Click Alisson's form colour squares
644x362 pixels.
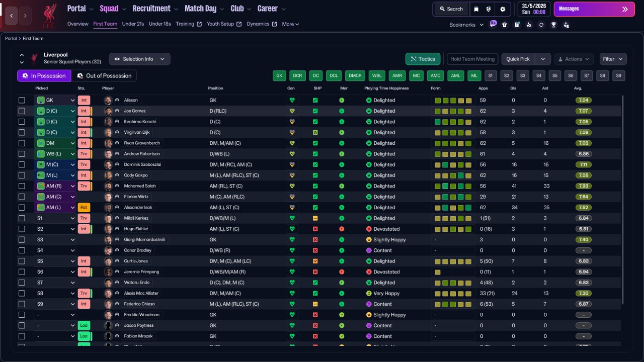[453, 100]
